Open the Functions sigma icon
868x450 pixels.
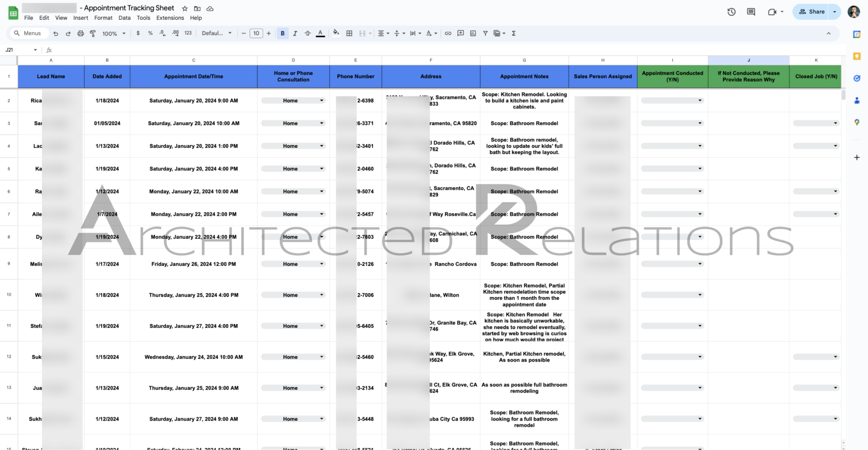[x=514, y=33]
